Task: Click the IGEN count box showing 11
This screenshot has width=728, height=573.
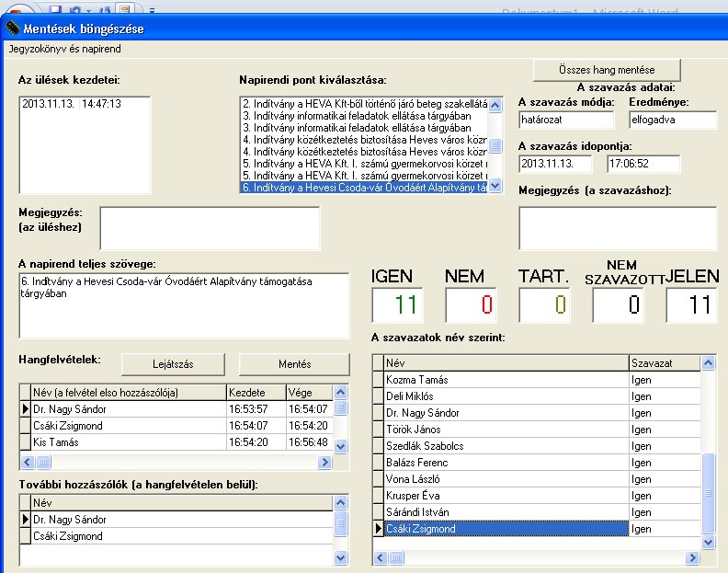Action: click(x=397, y=305)
